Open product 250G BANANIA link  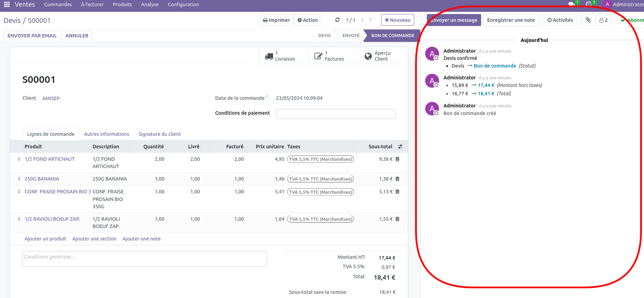[x=42, y=179]
